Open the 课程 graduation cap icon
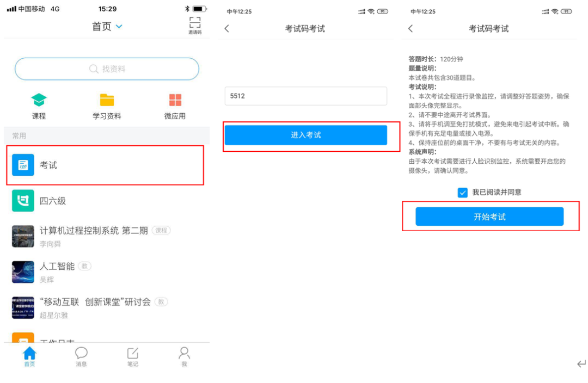This screenshot has height=383, width=588. 39,100
